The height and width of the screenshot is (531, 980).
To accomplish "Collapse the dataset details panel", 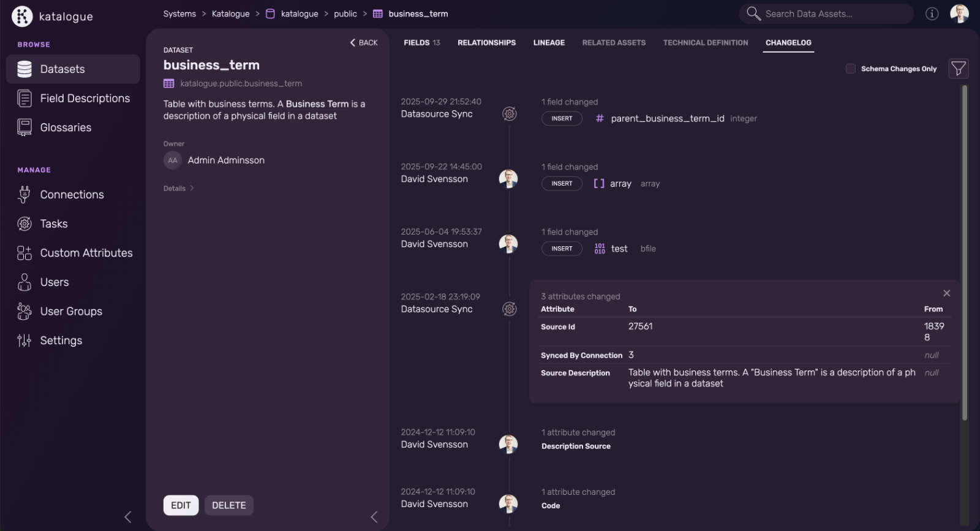I will 374,517.
